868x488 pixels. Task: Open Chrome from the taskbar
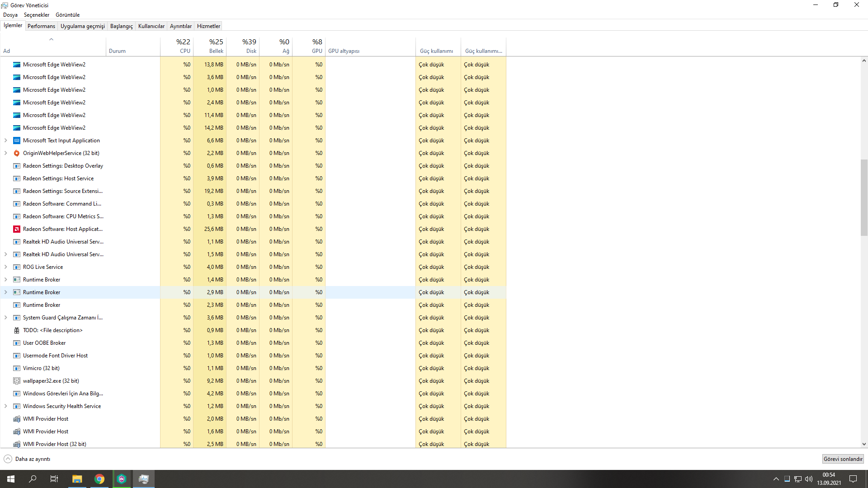(99, 479)
